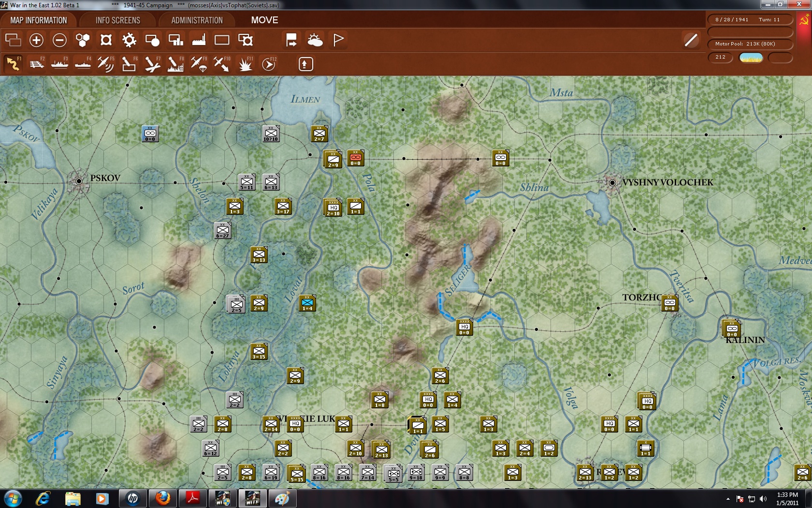The width and height of the screenshot is (812, 508).
Task: Select the 10?10 unit near Lake Ilmen
Action: pos(271,134)
